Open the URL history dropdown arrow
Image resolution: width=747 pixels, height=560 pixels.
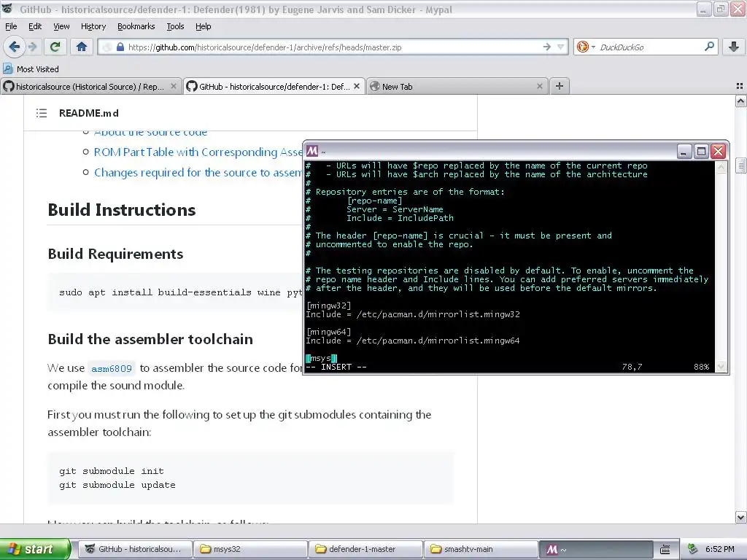561,47
